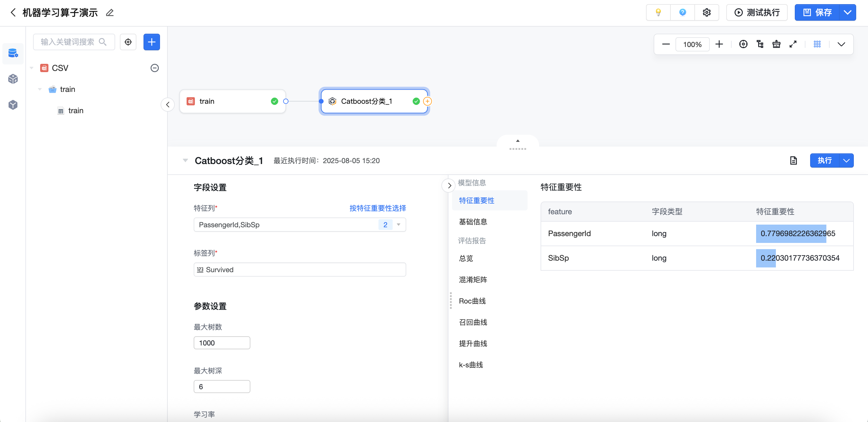Open the lightbulb tips icon
The image size is (868, 422).
click(658, 12)
